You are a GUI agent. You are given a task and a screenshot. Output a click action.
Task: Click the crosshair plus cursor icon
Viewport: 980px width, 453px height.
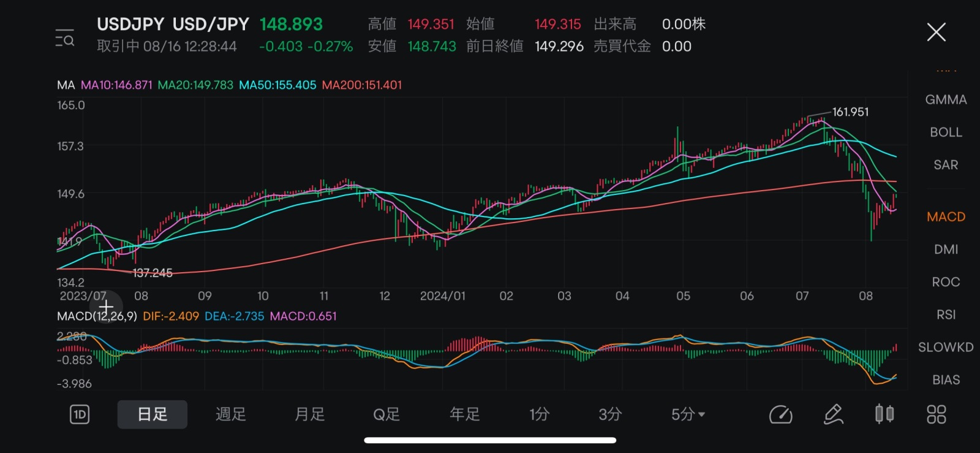pyautogui.click(x=106, y=306)
